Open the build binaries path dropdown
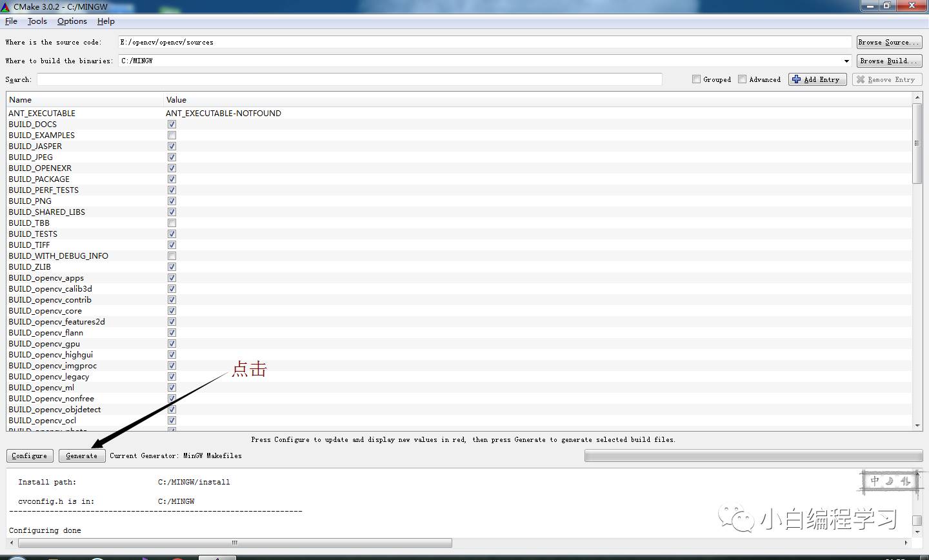The width and height of the screenshot is (929, 560). pyautogui.click(x=846, y=61)
